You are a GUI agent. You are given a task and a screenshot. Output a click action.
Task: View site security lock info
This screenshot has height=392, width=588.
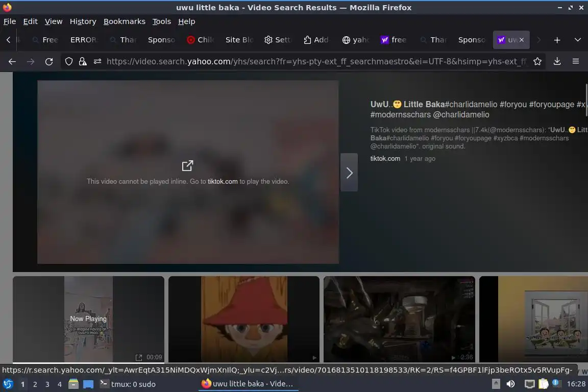pyautogui.click(x=83, y=62)
